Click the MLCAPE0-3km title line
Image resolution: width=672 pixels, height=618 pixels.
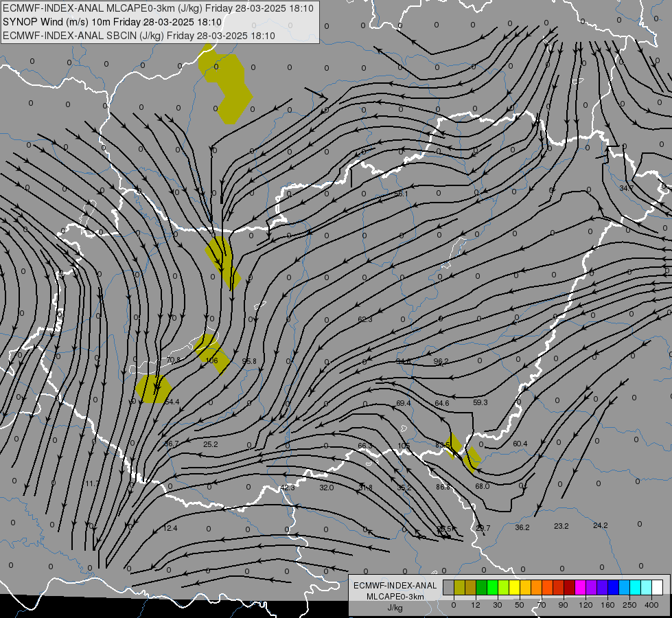click(158, 8)
